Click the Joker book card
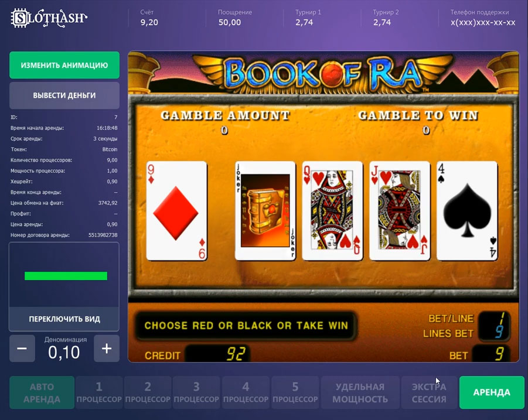 coord(265,211)
